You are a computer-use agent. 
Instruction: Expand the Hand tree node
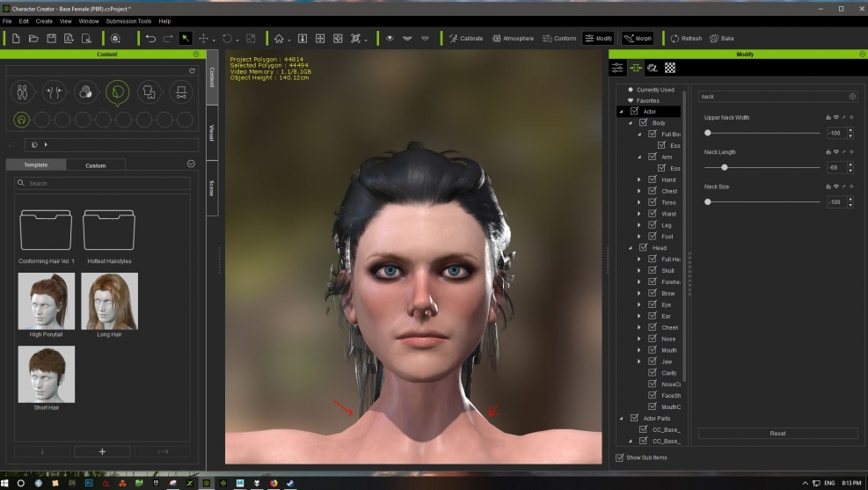point(639,179)
